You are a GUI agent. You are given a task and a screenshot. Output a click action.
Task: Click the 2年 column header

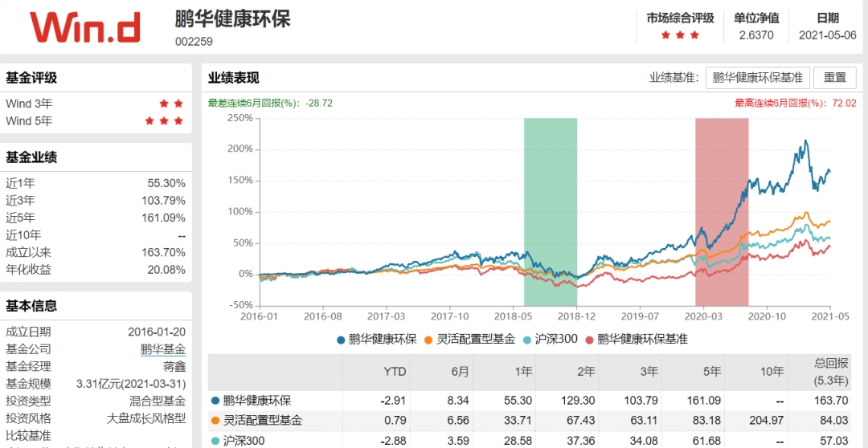587,372
